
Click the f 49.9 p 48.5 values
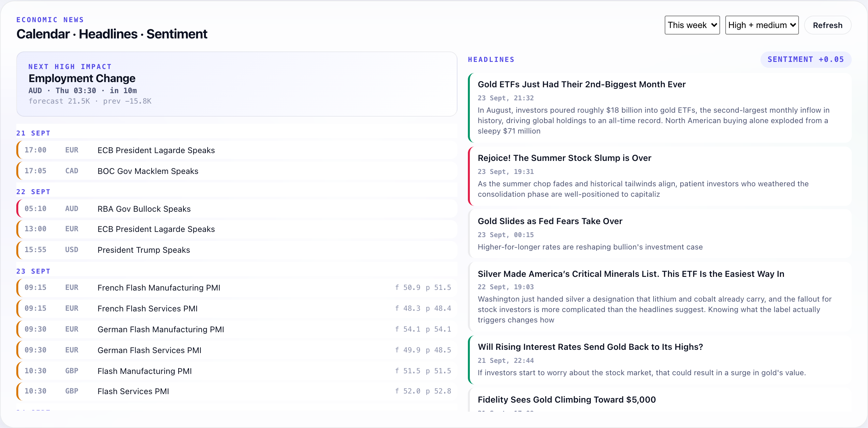(x=423, y=350)
